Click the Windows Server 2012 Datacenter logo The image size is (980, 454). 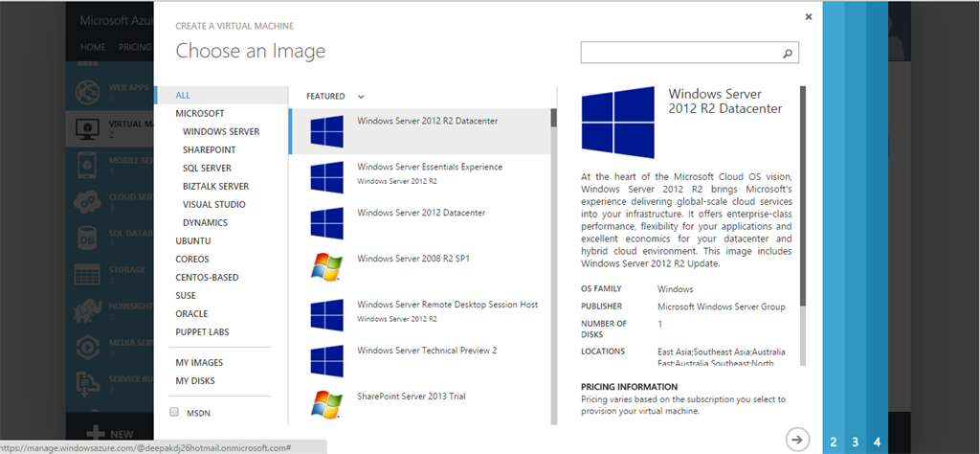(327, 223)
